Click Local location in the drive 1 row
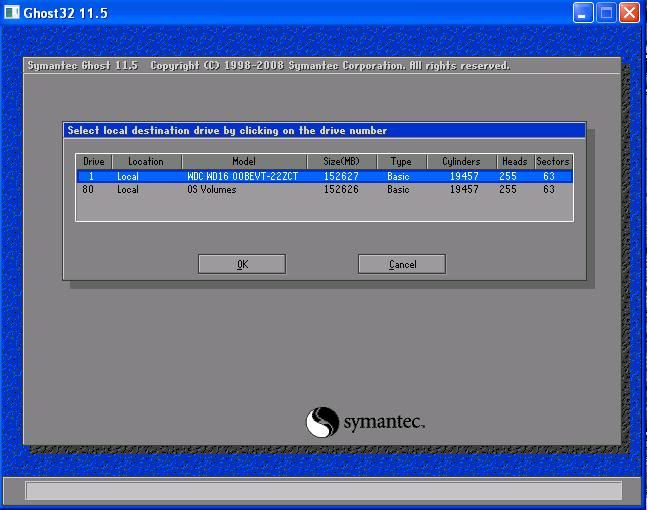This screenshot has width=648, height=510. (x=128, y=176)
